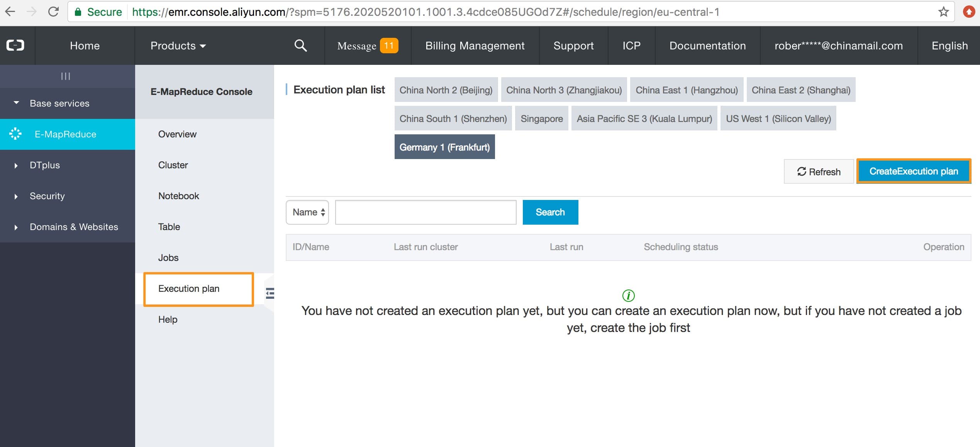Open the search magnifier icon in top bar
This screenshot has width=980, height=447.
300,46
